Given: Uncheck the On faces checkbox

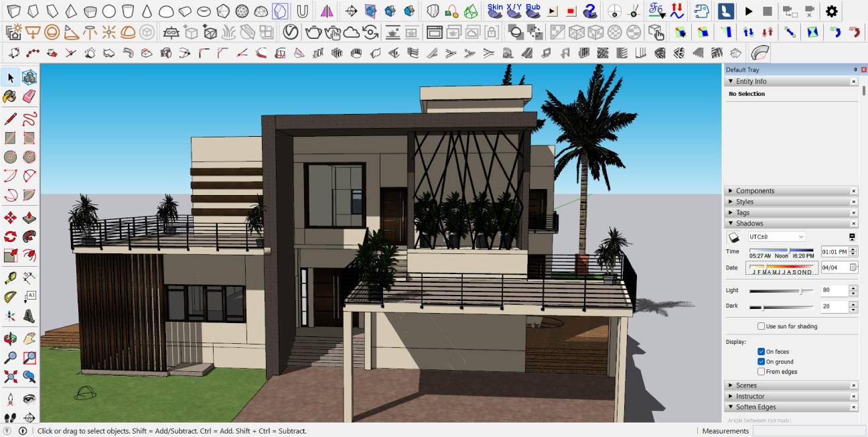Looking at the screenshot, I should [761, 351].
